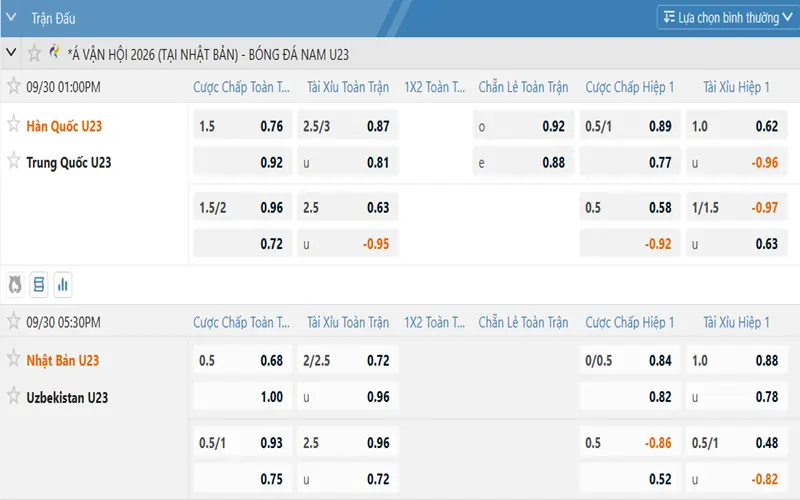The image size is (800, 500).
Task: Select first-half handicap odds 0.82
Action: [x=630, y=396]
